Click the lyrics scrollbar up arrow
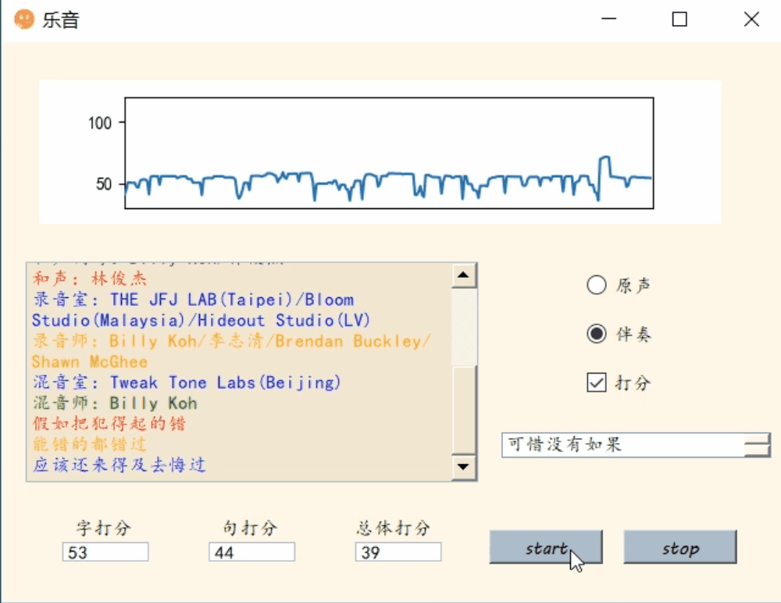Screen dimensions: 781x603 (x=464, y=275)
